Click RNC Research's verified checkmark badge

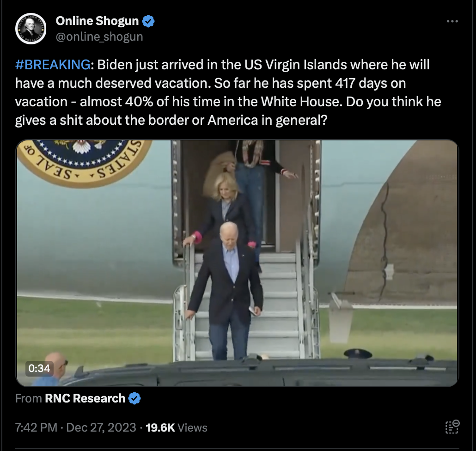click(x=134, y=398)
